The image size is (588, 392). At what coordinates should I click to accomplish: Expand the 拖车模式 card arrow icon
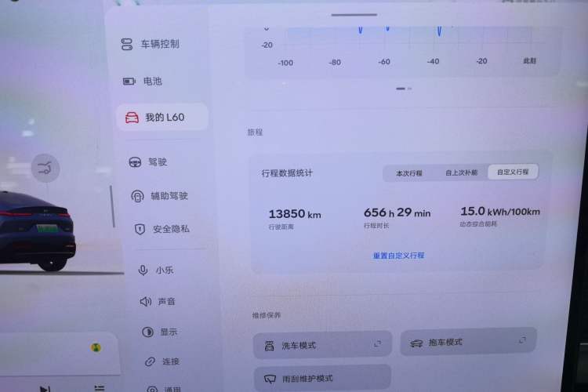point(522,341)
